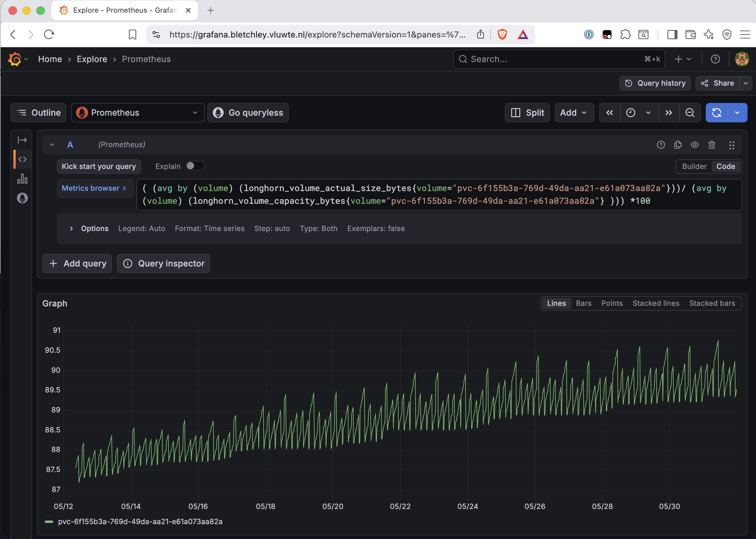Switch query editor to Code mode
756x539 pixels.
point(725,167)
